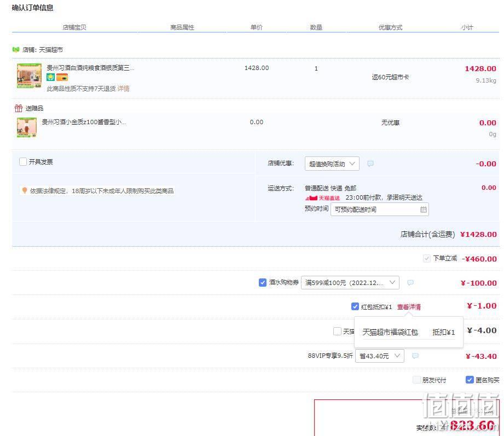Image resolution: width=504 pixels, height=436 pixels.
Task: Click the 普通配送 快递 免邮 shipping text
Action: (331, 188)
